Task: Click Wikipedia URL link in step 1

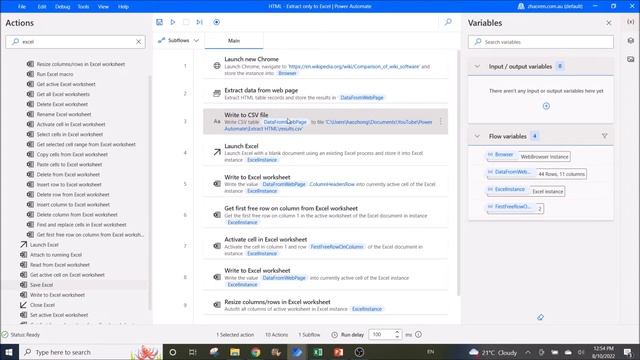Action: coord(353,67)
